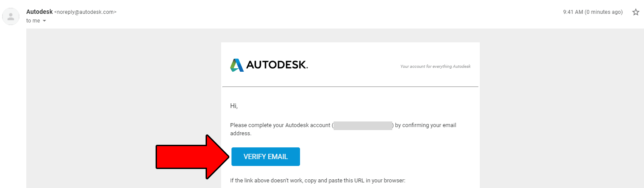Click the grayed-out redacted account email
The width and height of the screenshot is (644, 188).
pos(363,126)
